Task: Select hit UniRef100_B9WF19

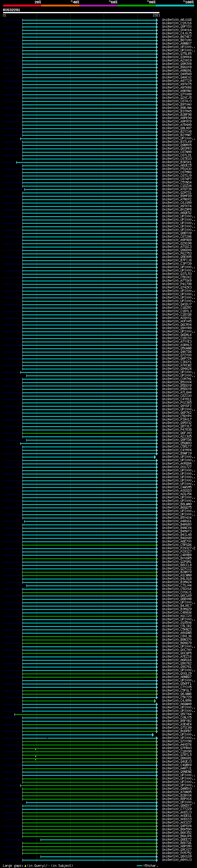Action: point(176,454)
